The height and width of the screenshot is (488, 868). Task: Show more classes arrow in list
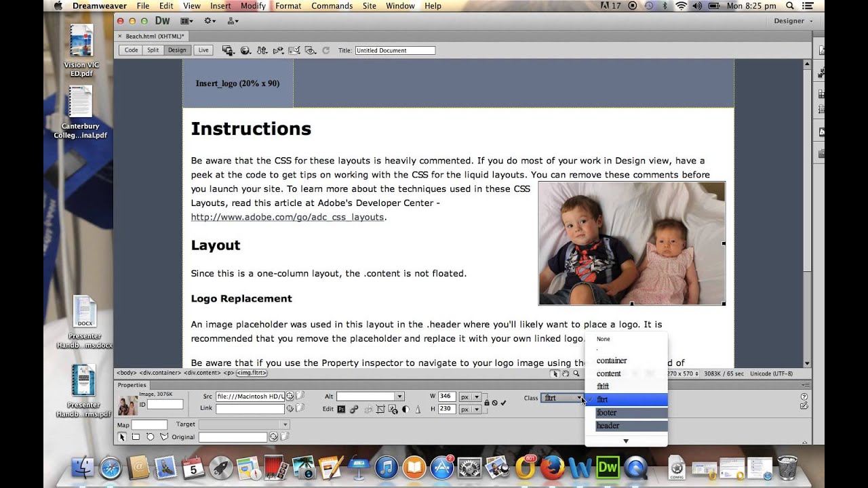[626, 441]
